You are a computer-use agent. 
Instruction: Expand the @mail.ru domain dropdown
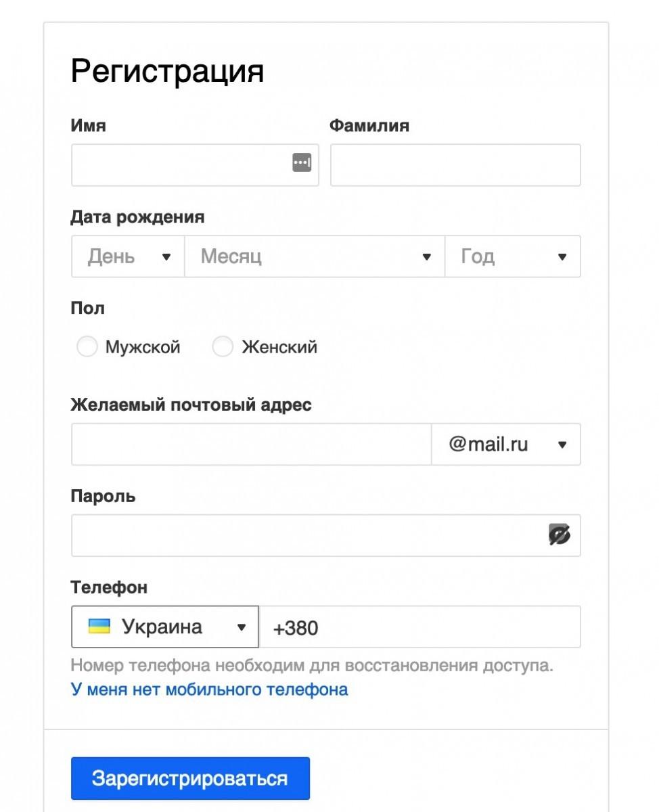[x=505, y=445]
